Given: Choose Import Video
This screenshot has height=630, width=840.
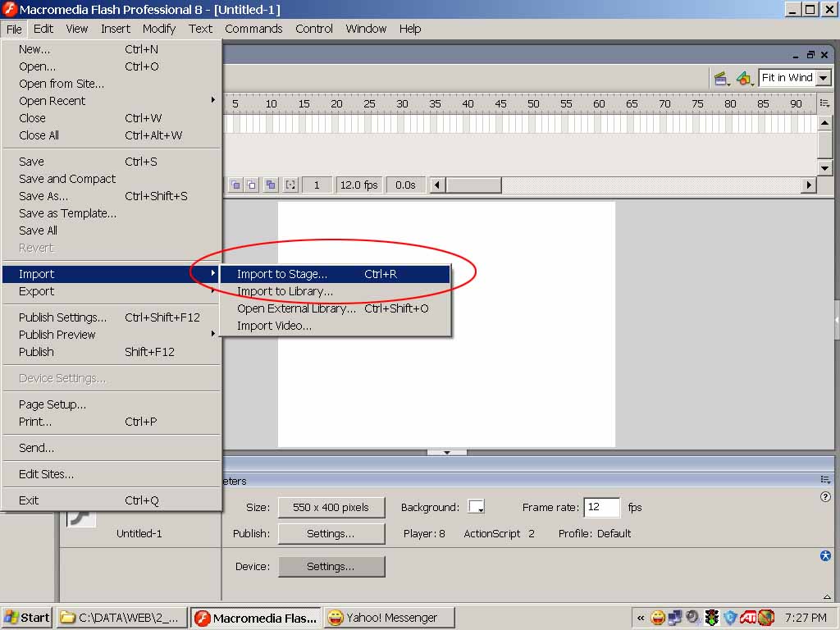Looking at the screenshot, I should point(336,326).
